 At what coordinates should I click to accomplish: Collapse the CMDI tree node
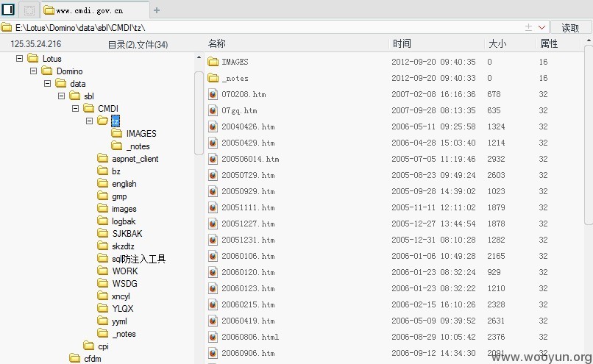pyautogui.click(x=75, y=109)
